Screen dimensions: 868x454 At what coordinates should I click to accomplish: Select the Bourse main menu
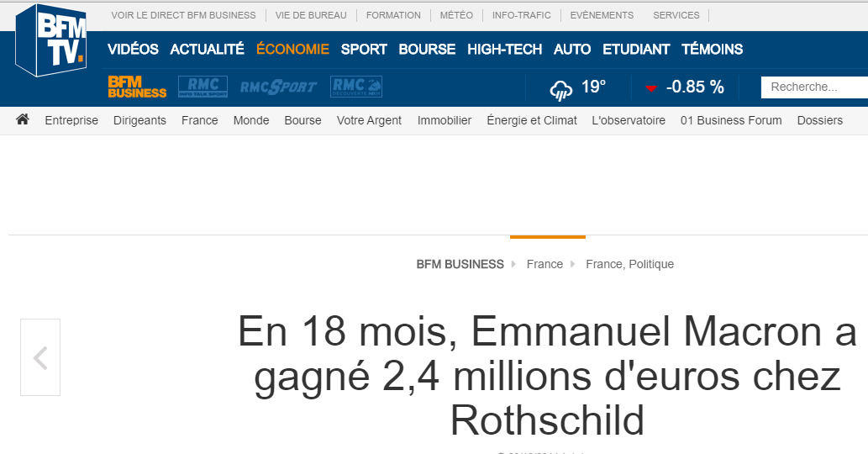point(427,50)
